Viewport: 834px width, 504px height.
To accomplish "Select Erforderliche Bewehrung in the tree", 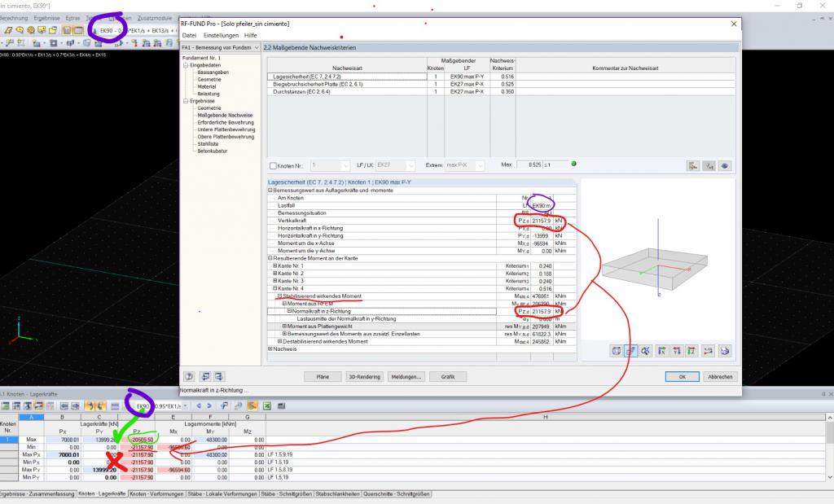I will coord(226,122).
